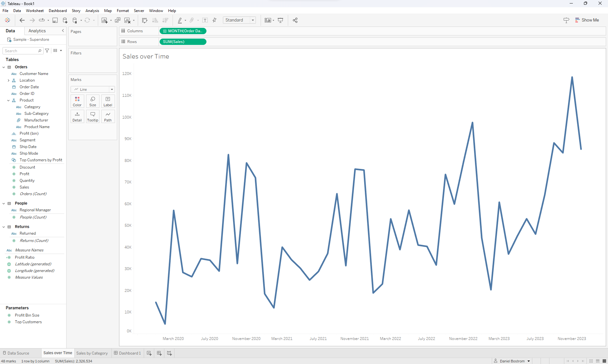Click the Share workbook icon
Image resolution: width=608 pixels, height=364 pixels.
coord(295,20)
